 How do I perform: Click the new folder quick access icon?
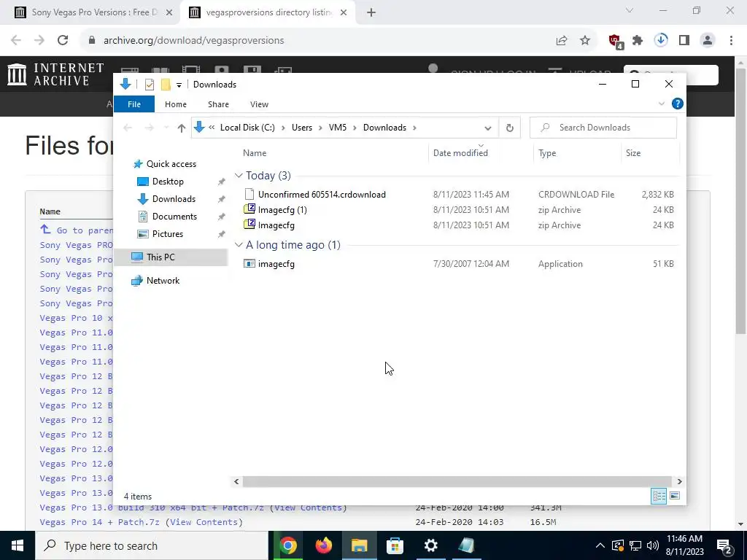[166, 85]
